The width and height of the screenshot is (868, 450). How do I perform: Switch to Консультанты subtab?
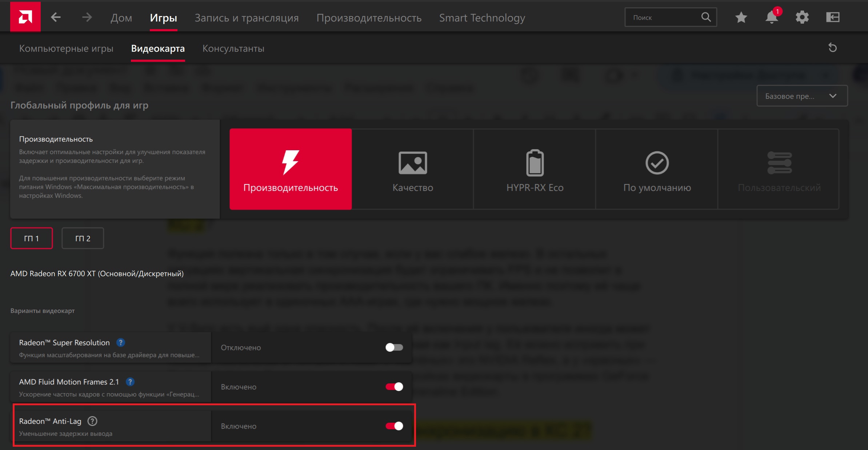coord(233,48)
